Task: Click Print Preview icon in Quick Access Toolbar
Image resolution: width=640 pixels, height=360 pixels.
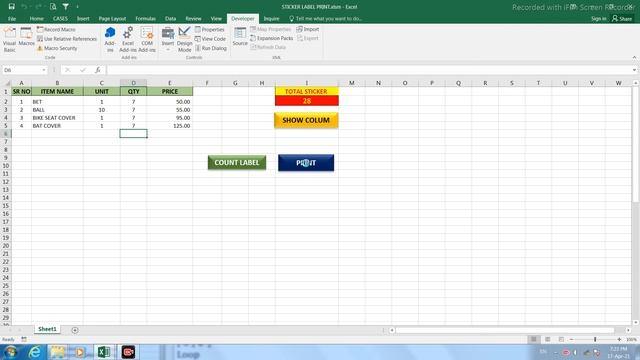Action: pos(53,7)
